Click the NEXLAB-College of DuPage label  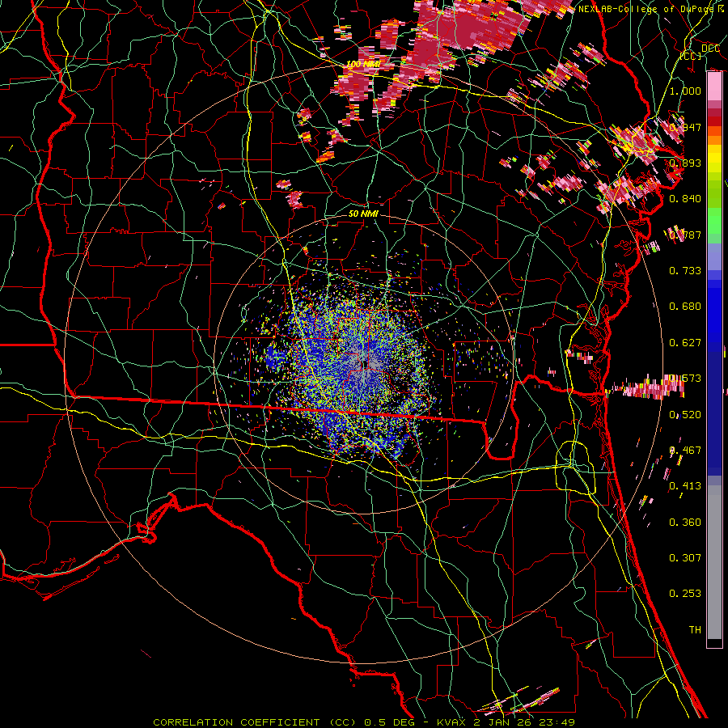click(648, 9)
